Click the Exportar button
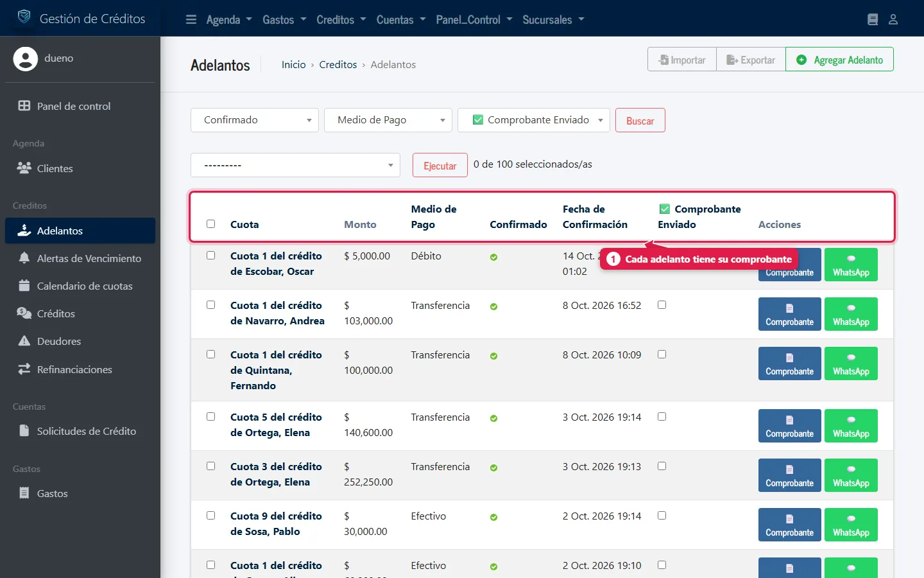The image size is (924, 578). pyautogui.click(x=751, y=60)
